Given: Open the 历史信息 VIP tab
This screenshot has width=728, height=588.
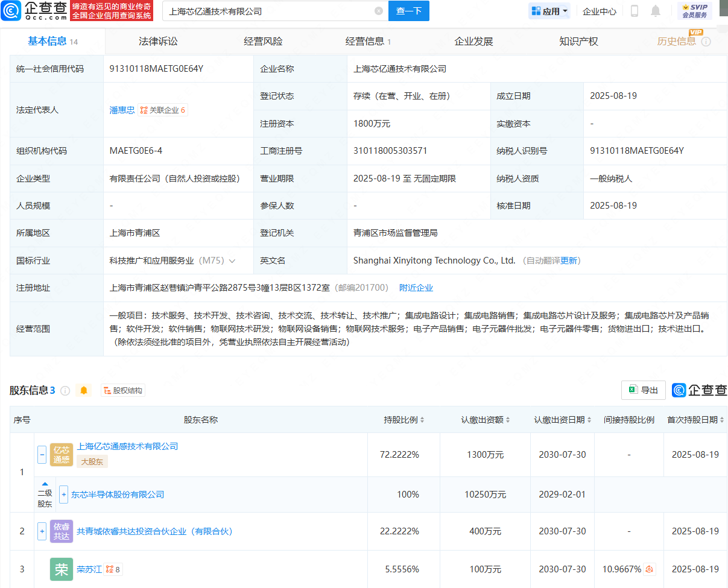Looking at the screenshot, I should pyautogui.click(x=677, y=42).
